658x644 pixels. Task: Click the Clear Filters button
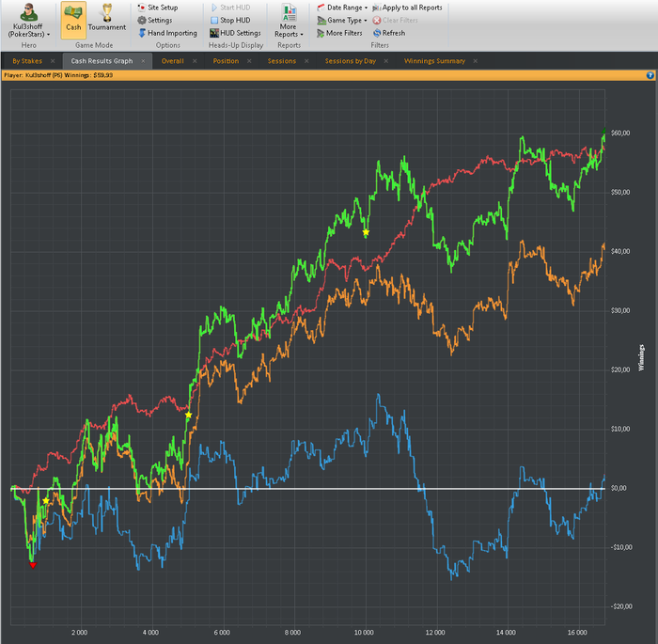click(396, 20)
